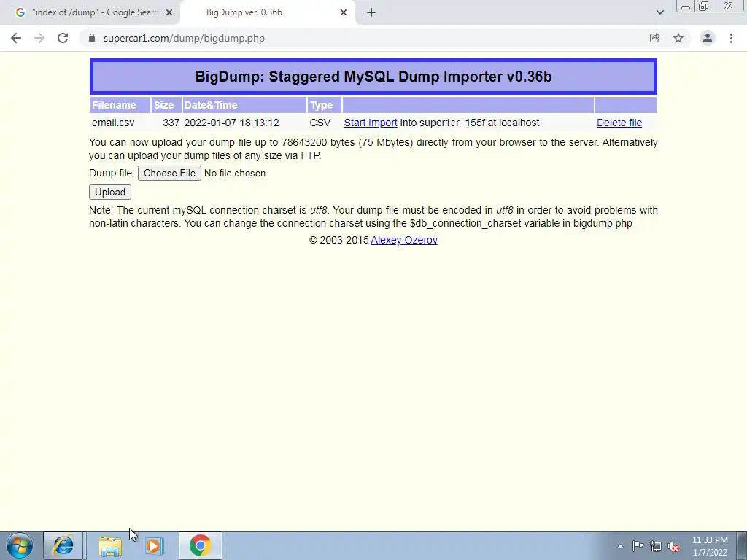Screen dimensions: 747x560
Task: Open a new browser tab
Action: pyautogui.click(x=371, y=12)
